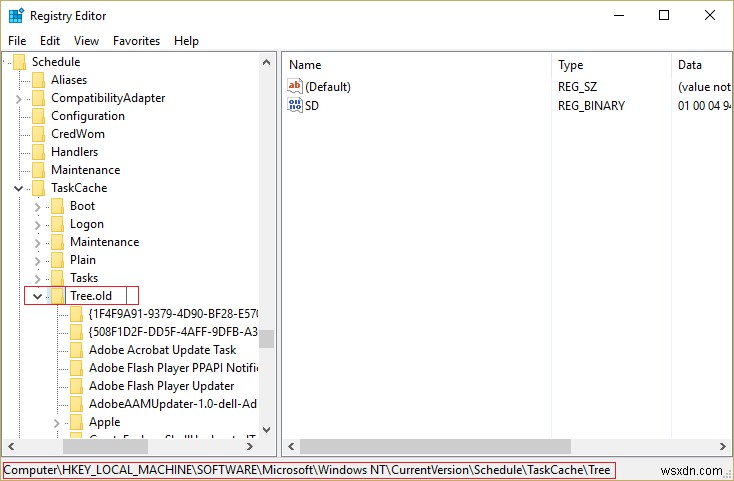Click the tree pane vertical scrollbar thumb
Image resolution: width=734 pixels, height=481 pixels.
[266, 339]
